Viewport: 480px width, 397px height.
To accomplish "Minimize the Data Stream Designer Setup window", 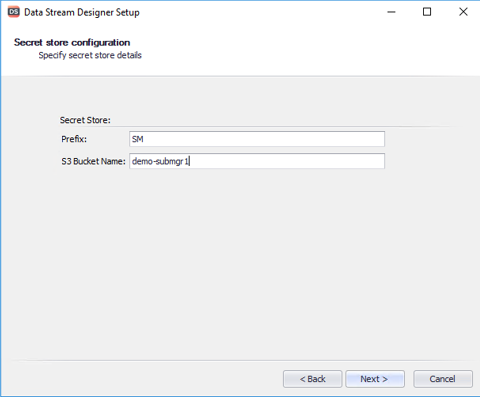I will pos(391,12).
